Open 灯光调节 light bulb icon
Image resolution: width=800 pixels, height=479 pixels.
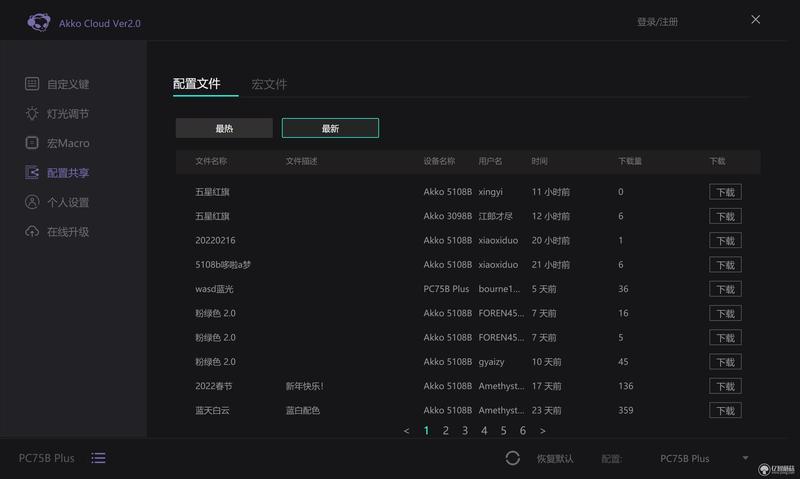(x=32, y=113)
